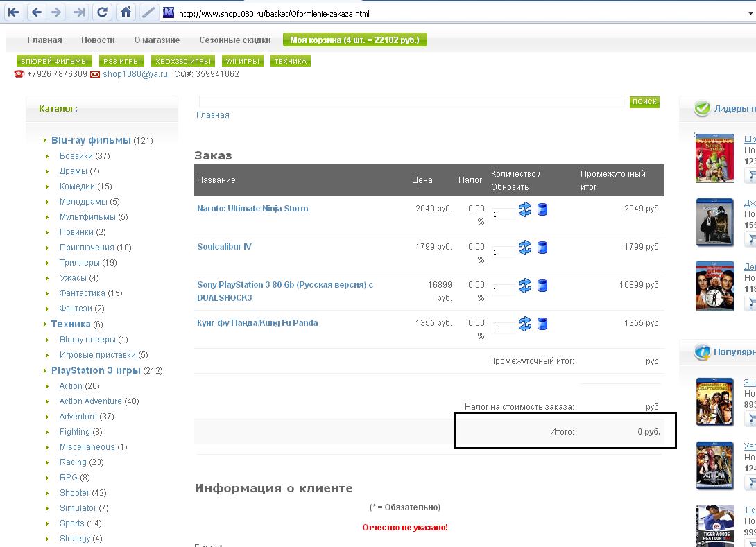The height and width of the screenshot is (547, 756).
Task: Open the Tiger Woods PGA Tour cover thumbnail
Action: (x=715, y=526)
